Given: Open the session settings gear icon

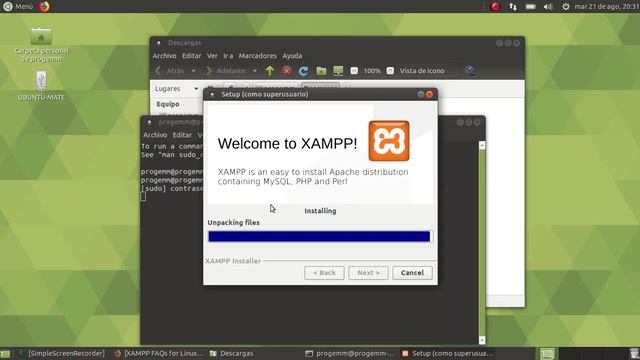Looking at the screenshot, I should click(566, 7).
